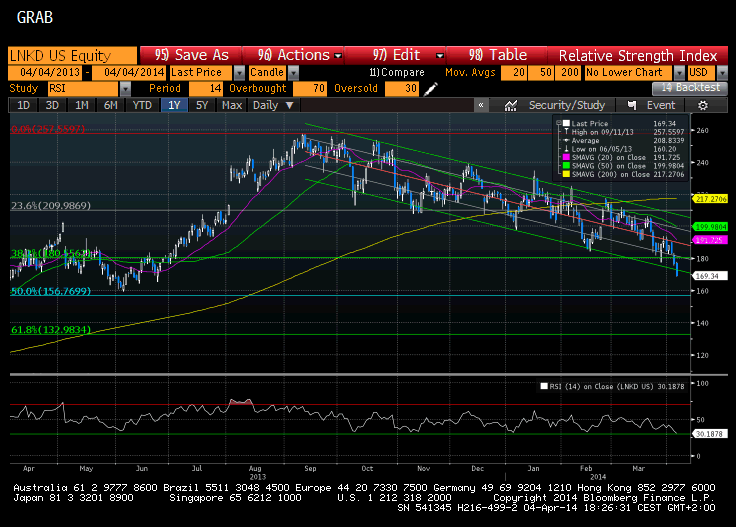Click the 169.34 last price axis label

coord(711,276)
